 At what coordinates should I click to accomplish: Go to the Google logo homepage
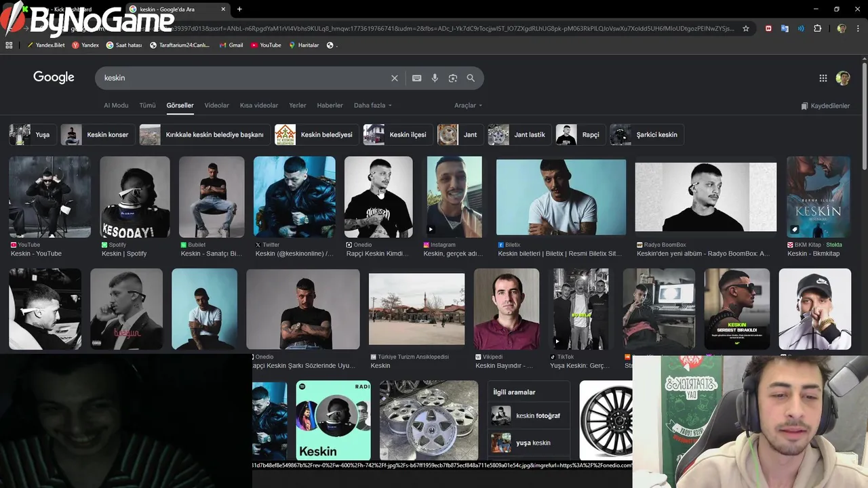[x=54, y=77]
